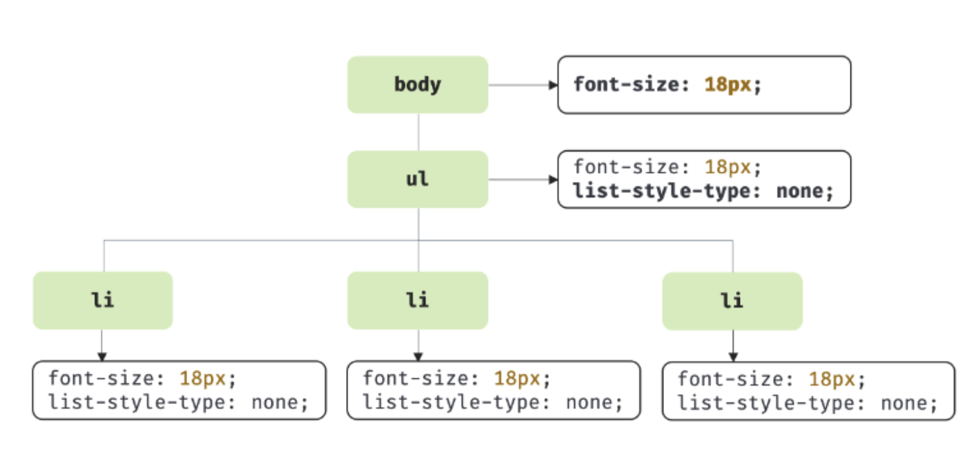Click bold list-style-type: none beside ul node
Image resolution: width=980 pixels, height=461 pixels.
(x=704, y=192)
